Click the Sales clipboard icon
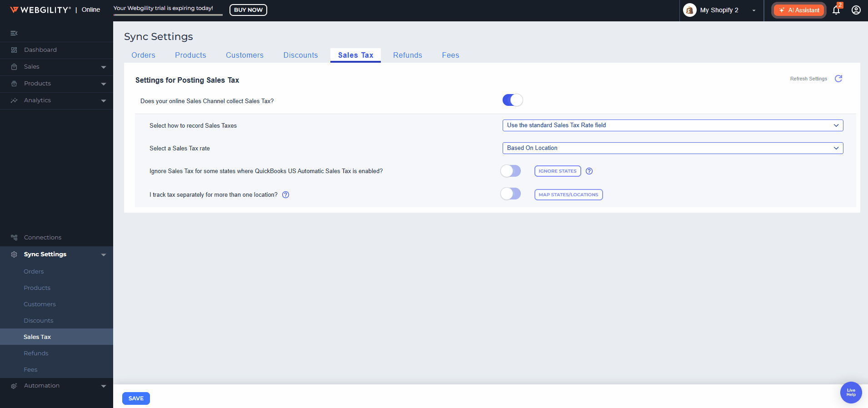 point(14,67)
